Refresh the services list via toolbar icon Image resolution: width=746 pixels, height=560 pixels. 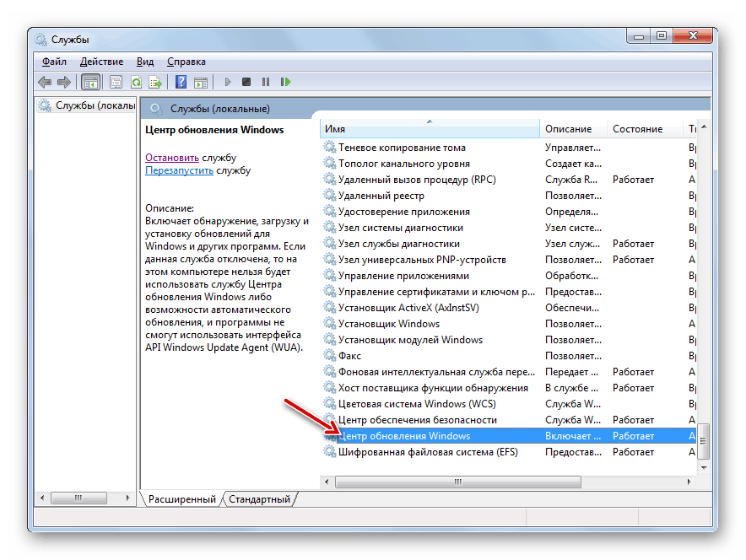click(136, 82)
